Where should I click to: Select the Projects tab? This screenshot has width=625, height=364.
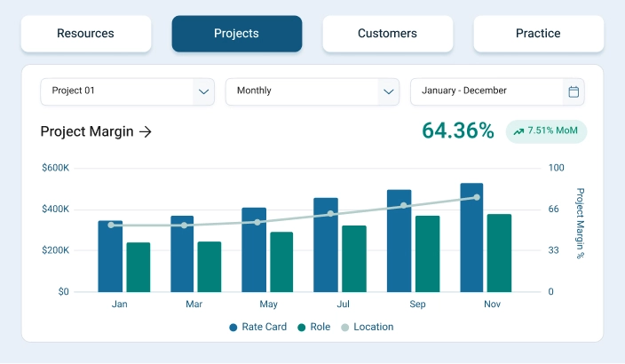pos(237,34)
